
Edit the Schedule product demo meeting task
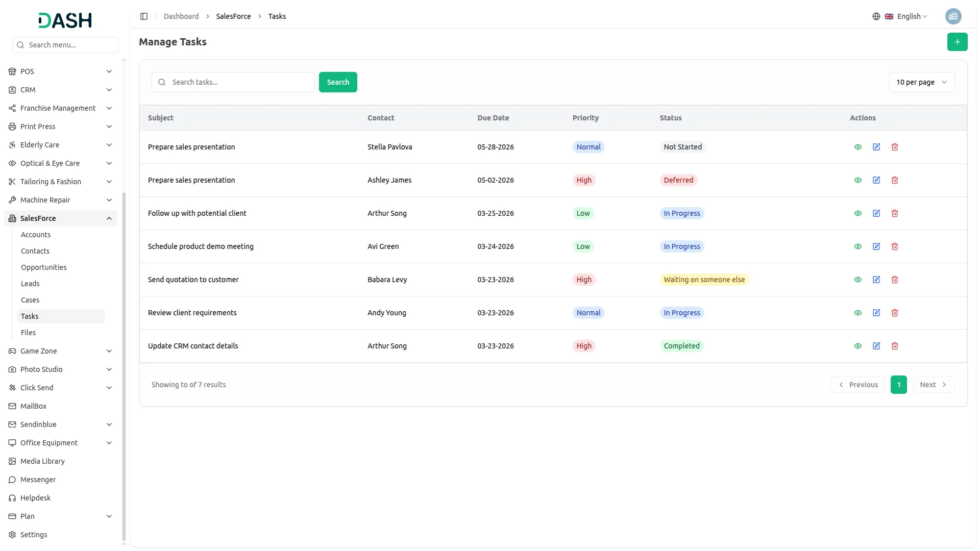tap(876, 246)
